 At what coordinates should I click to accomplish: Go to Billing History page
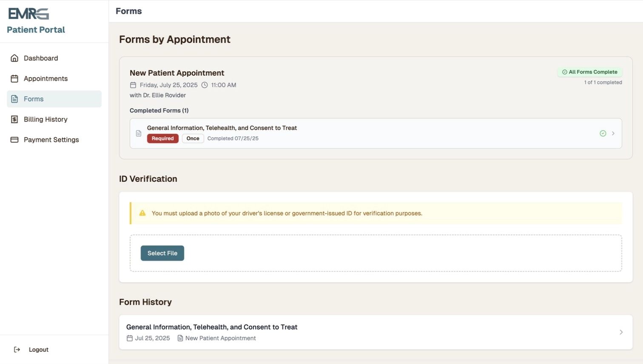46,119
